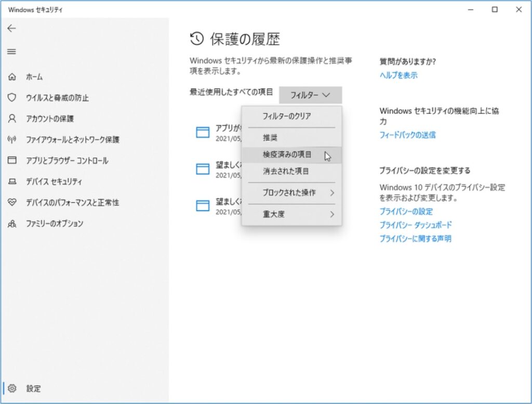Click the back arrow at top left
Image resolution: width=532 pixels, height=404 pixels.
[x=11, y=28]
